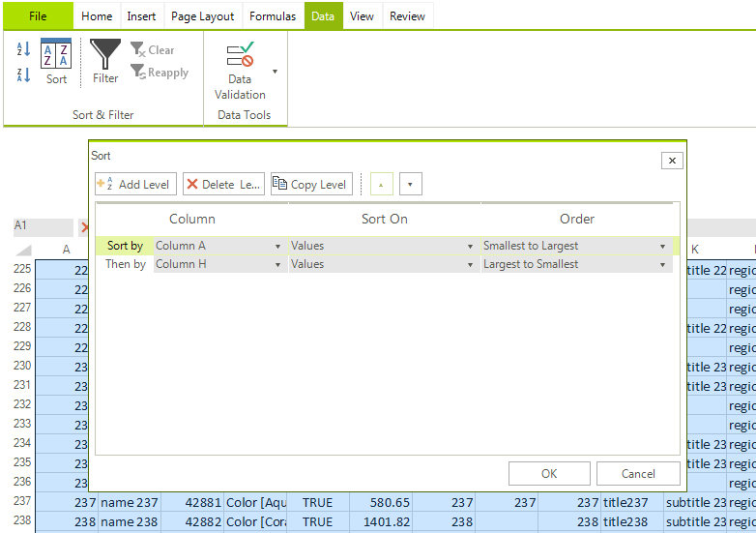Click the Clear filter button
The width and height of the screenshot is (756, 533).
click(153, 49)
